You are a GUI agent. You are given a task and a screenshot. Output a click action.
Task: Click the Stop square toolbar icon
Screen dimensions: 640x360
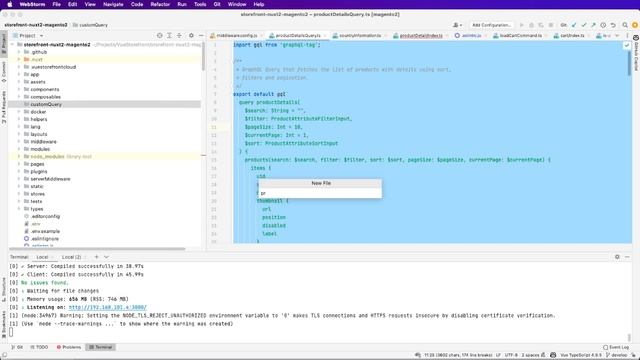pyautogui.click(x=551, y=25)
